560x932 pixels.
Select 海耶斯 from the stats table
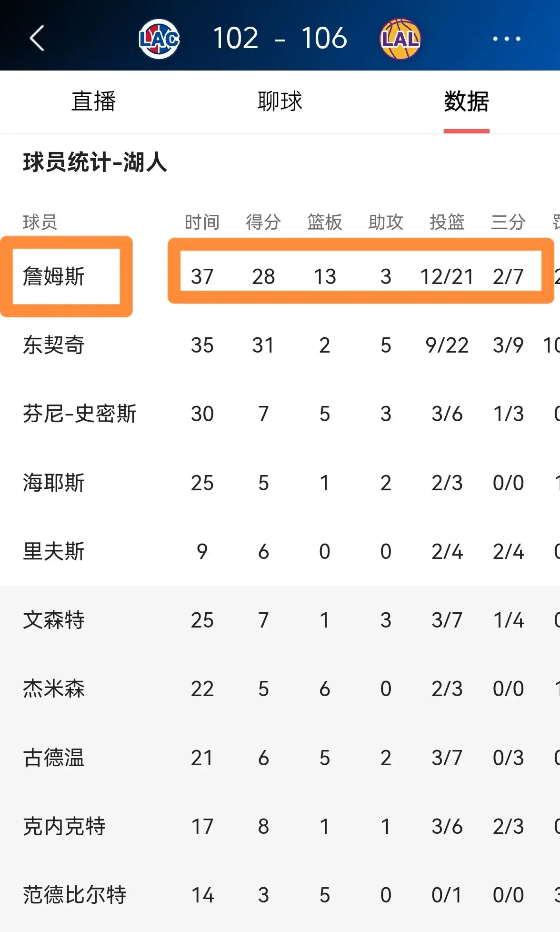(x=54, y=482)
